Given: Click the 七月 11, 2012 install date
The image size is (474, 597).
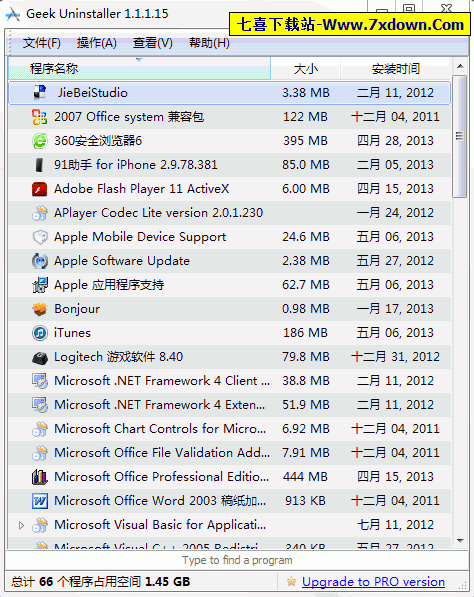Looking at the screenshot, I should (x=395, y=524).
